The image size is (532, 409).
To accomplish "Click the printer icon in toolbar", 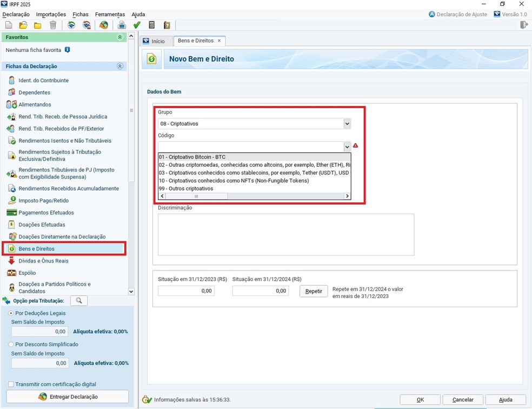I will (122, 25).
